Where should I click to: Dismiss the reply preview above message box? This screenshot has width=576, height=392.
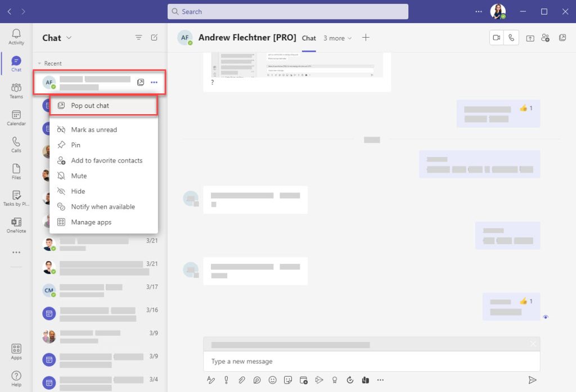pyautogui.click(x=533, y=344)
